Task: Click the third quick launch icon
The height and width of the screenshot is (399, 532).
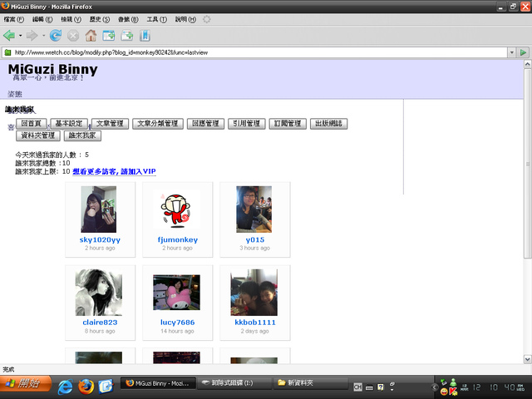Action: (x=106, y=386)
